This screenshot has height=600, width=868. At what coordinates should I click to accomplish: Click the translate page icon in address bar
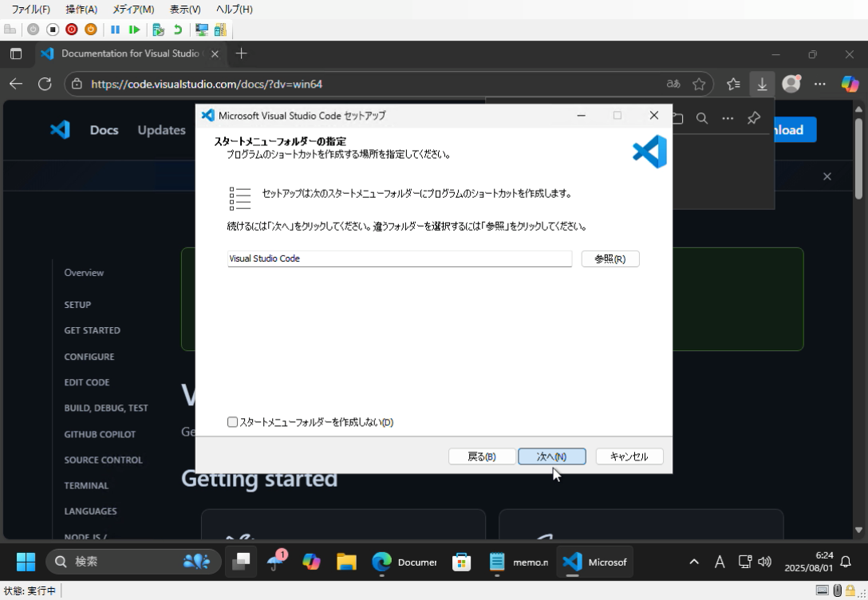point(673,84)
